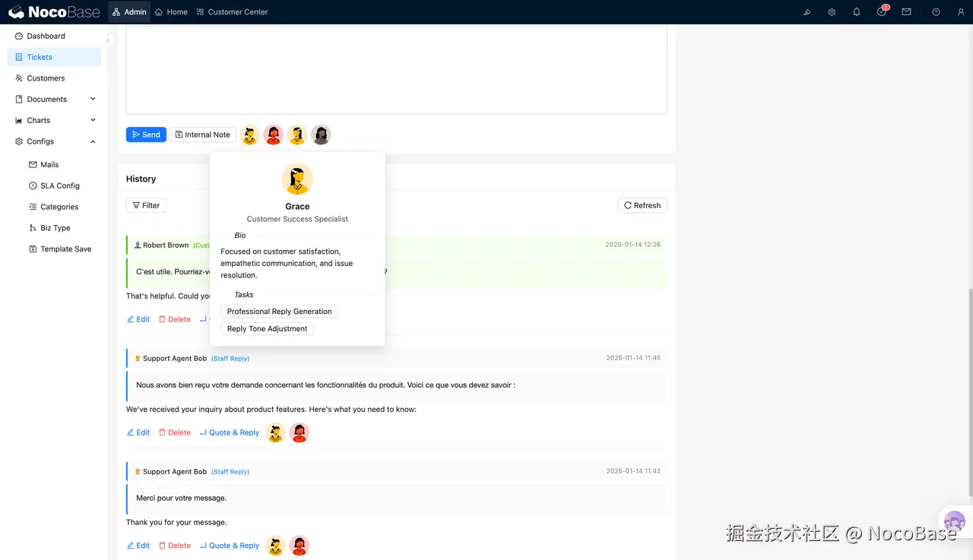Open the Customer Center tab
The width and height of the screenshot is (973, 560).
click(232, 12)
